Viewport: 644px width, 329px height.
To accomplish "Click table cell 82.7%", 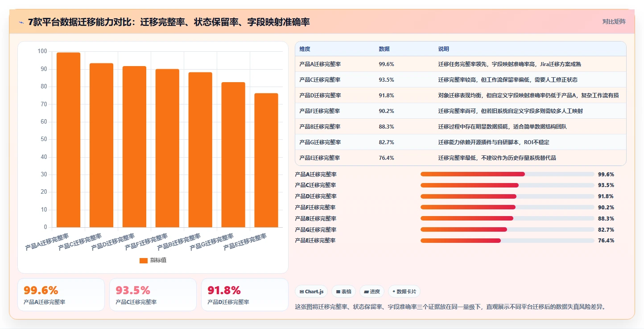I will (x=386, y=142).
